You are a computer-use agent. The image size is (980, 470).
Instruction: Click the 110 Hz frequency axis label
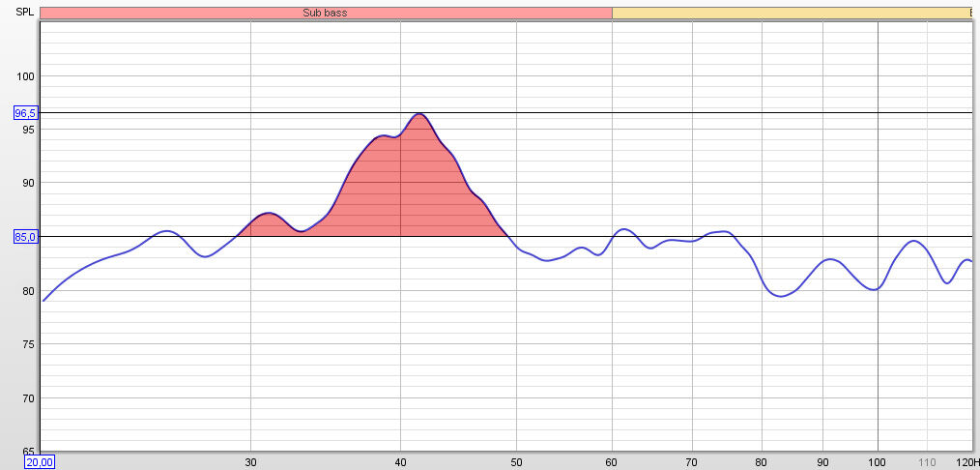pos(928,462)
